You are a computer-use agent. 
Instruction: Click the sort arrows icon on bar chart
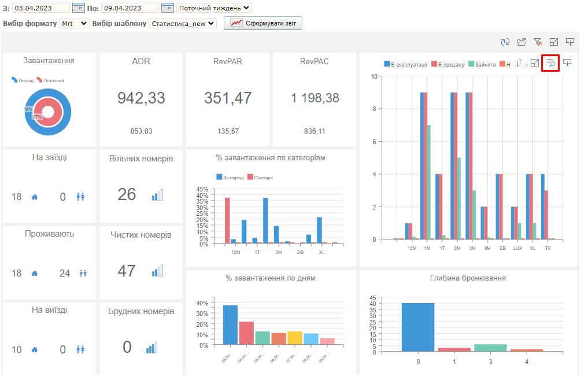(519, 63)
